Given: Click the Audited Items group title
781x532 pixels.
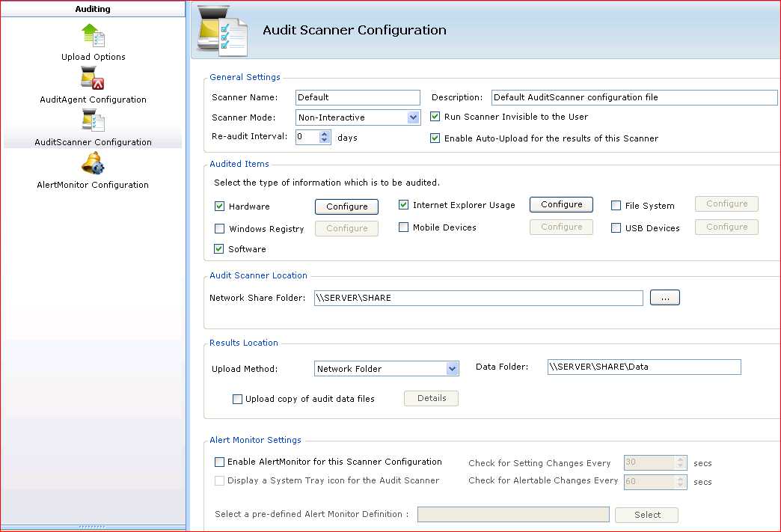Looking at the screenshot, I should pos(239,164).
